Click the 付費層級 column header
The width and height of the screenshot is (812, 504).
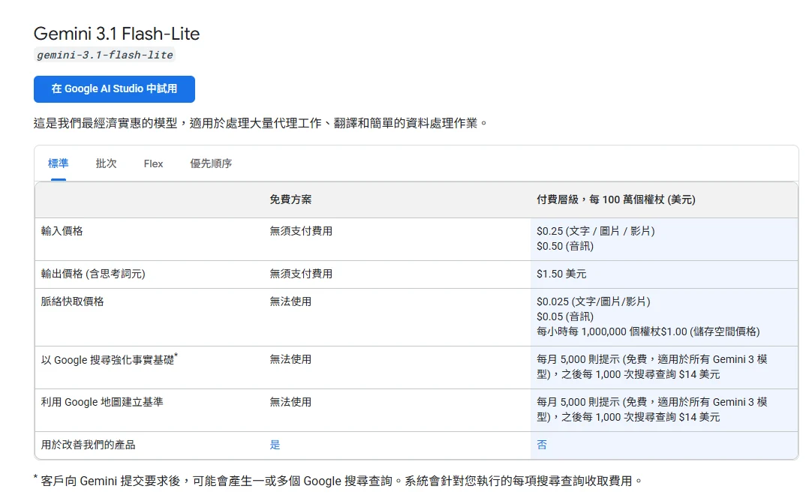point(615,199)
